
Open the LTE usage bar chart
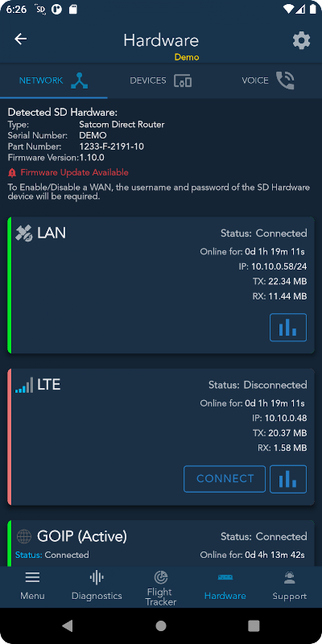click(288, 479)
